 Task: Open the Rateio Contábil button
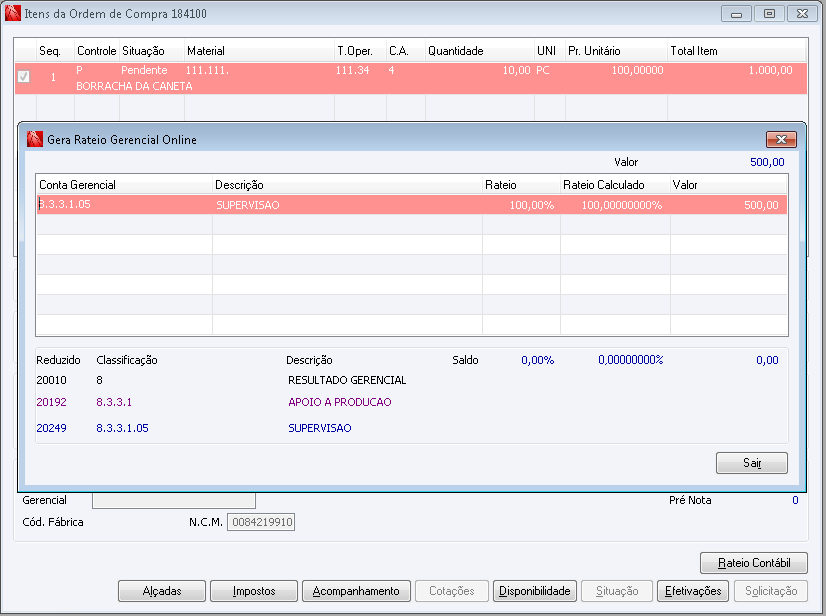tap(754, 563)
